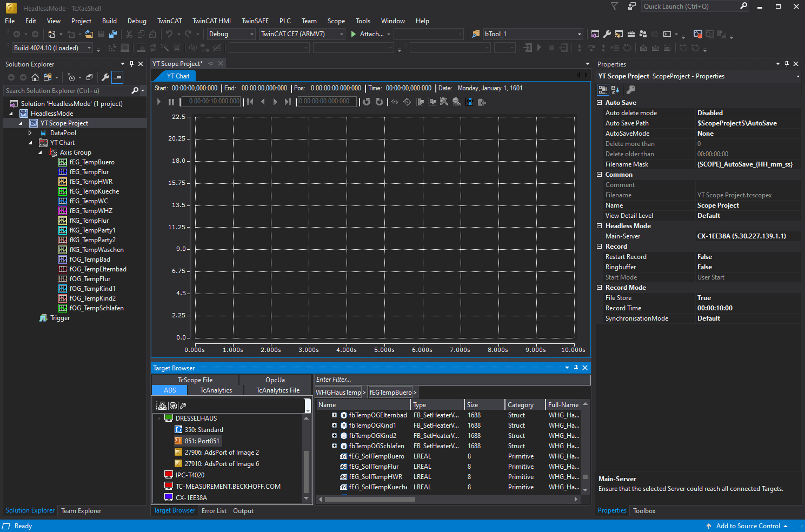
Task: Select fEG_TempKueche channel in tree
Action: (94, 191)
